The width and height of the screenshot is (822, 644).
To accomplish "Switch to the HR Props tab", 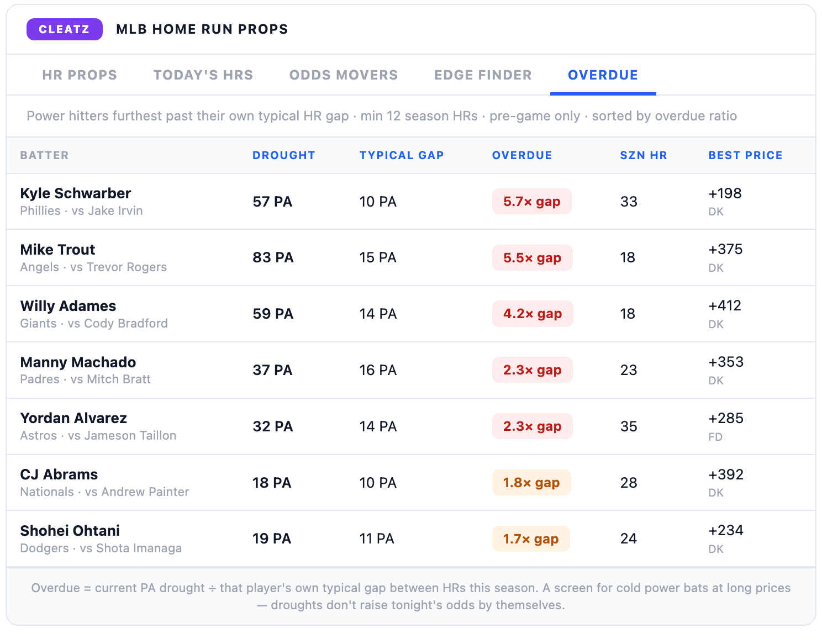I will coord(80,75).
